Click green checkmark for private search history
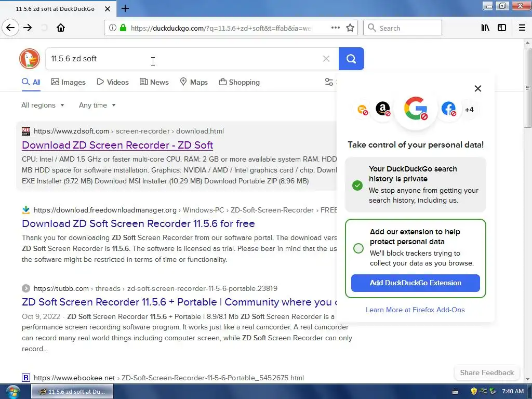532x399 pixels. click(357, 185)
